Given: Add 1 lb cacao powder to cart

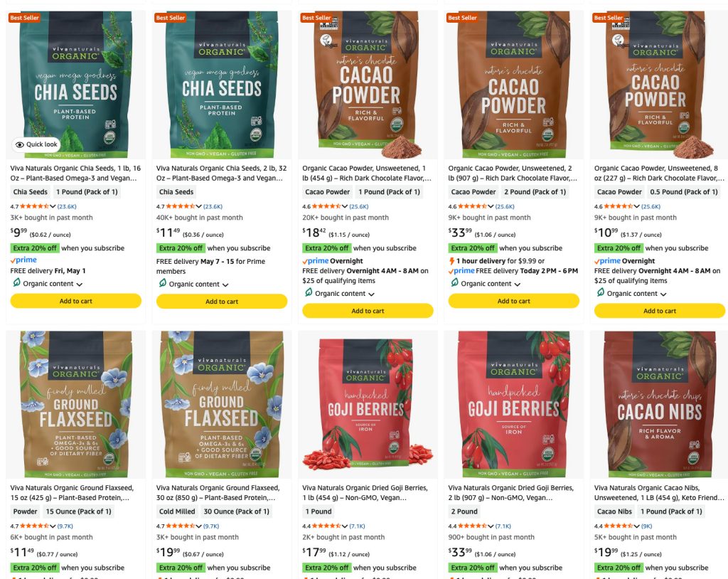Looking at the screenshot, I should coord(368,311).
